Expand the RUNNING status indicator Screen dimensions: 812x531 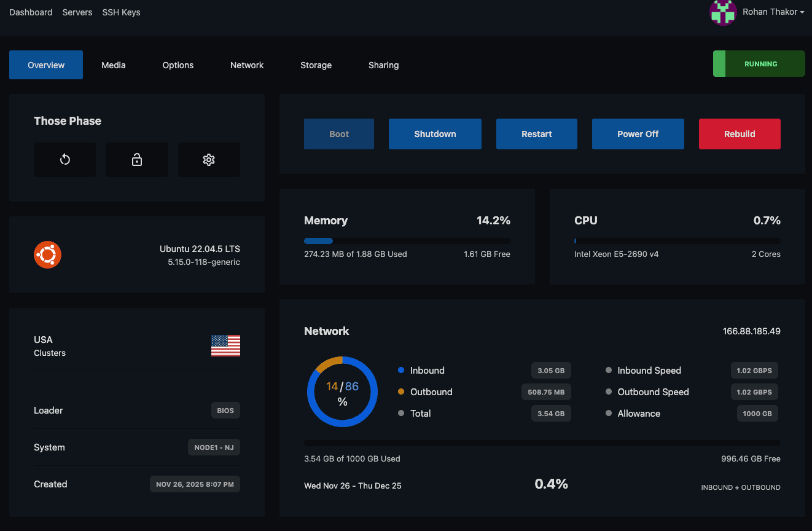pos(760,63)
